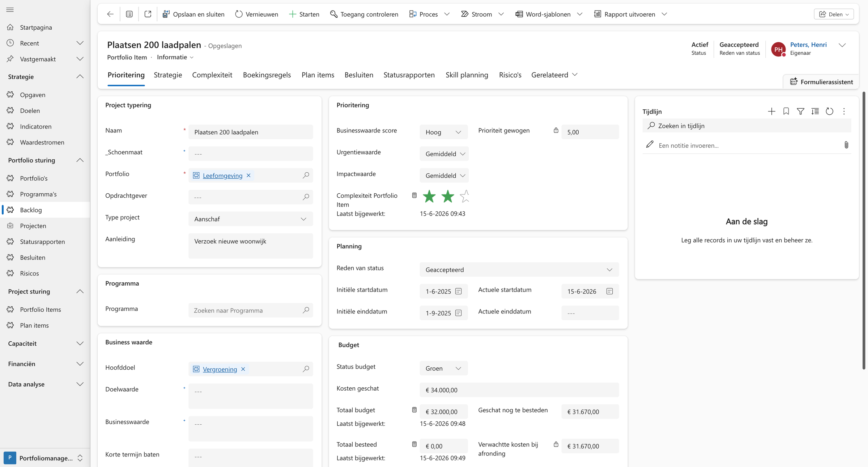Click the second complexity star
The image size is (868, 467).
point(448,196)
